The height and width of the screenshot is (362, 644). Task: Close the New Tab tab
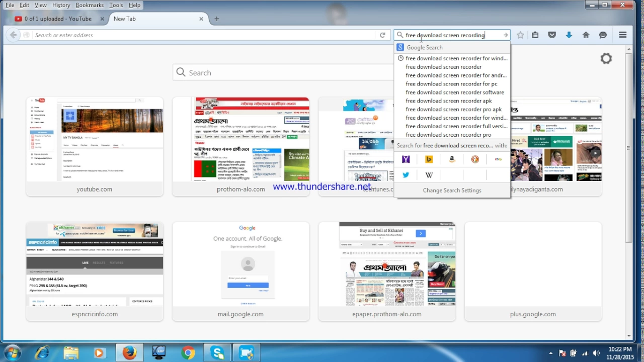click(x=201, y=19)
